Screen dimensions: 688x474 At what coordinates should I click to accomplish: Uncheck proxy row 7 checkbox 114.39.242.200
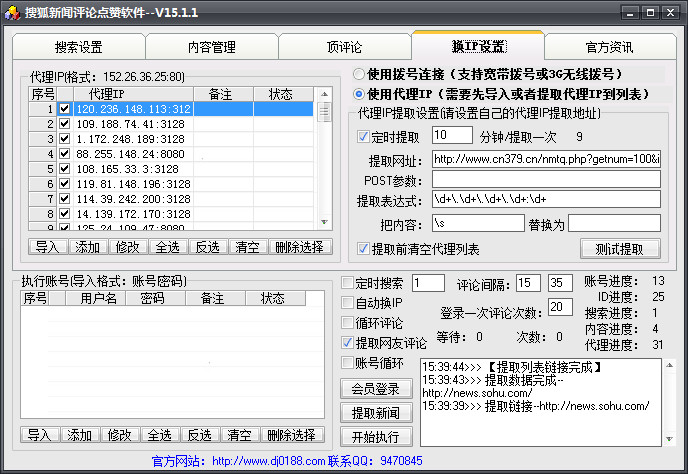[x=64, y=198]
